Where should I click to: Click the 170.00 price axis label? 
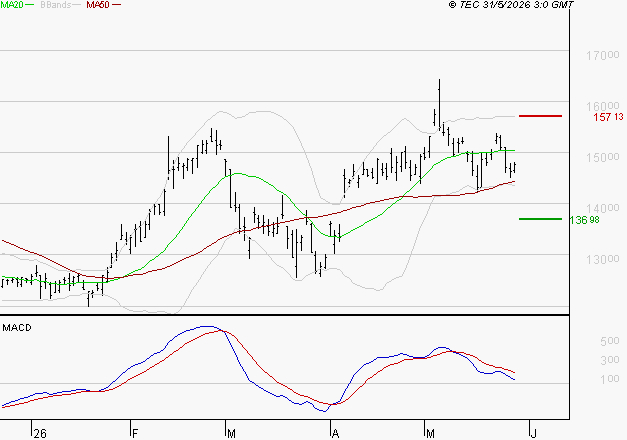coord(603,55)
